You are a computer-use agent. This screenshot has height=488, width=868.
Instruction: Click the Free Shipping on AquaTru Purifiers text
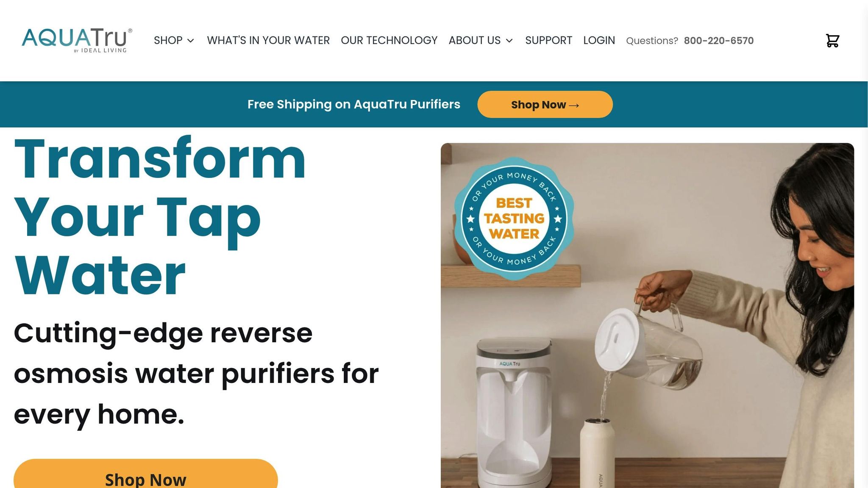(354, 104)
